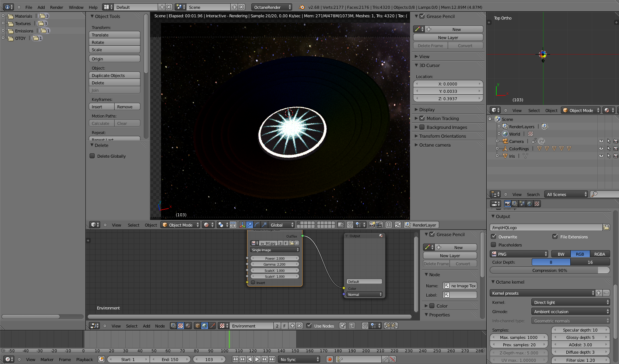
Task: Open the Render menu in top bar
Action: [57, 7]
